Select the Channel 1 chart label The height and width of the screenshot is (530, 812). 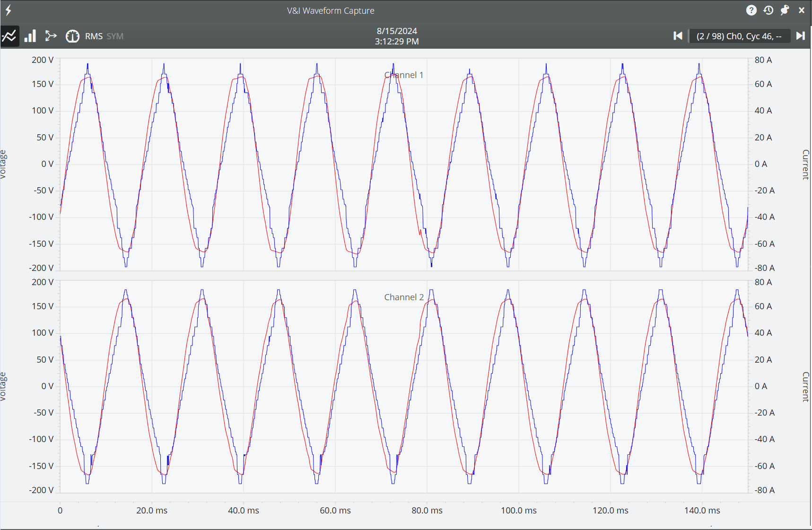pyautogui.click(x=404, y=75)
